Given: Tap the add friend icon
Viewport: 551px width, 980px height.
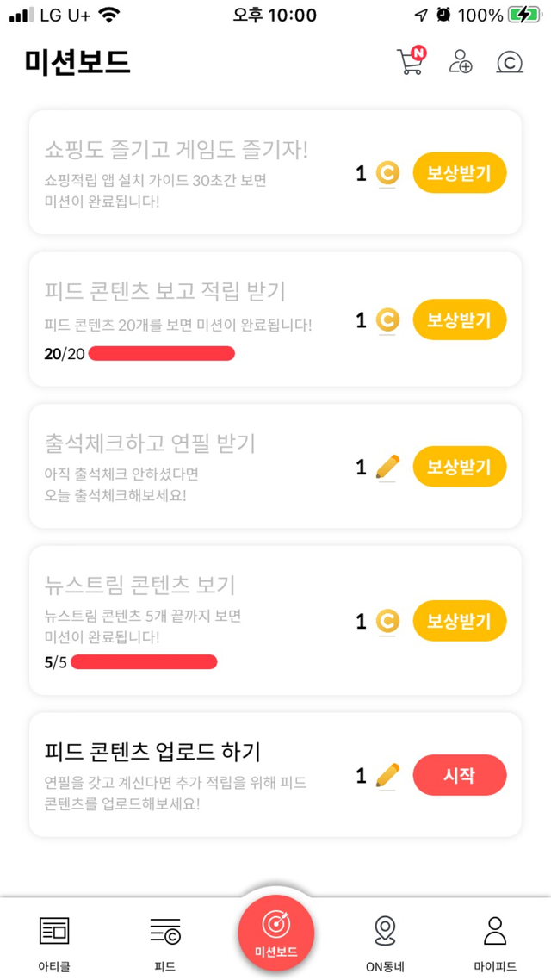Looking at the screenshot, I should pyautogui.click(x=461, y=62).
